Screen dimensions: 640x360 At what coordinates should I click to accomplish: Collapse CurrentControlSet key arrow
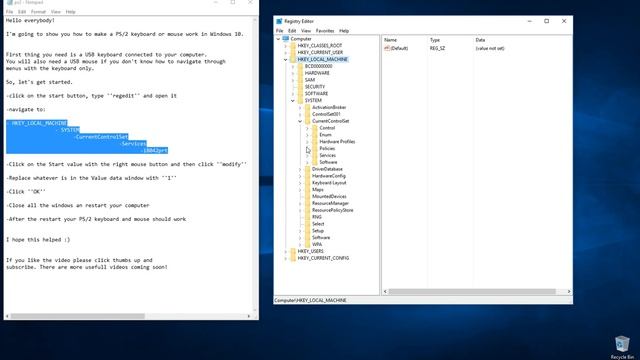click(300, 121)
